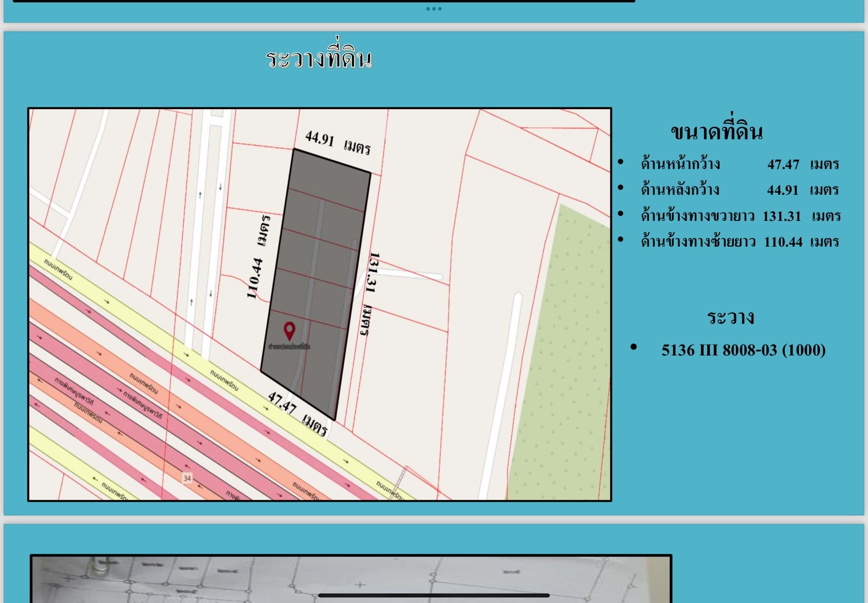This screenshot has height=603, width=868.
Task: Select rear width value 44.91 เมตร in list
Action: pyautogui.click(x=803, y=190)
